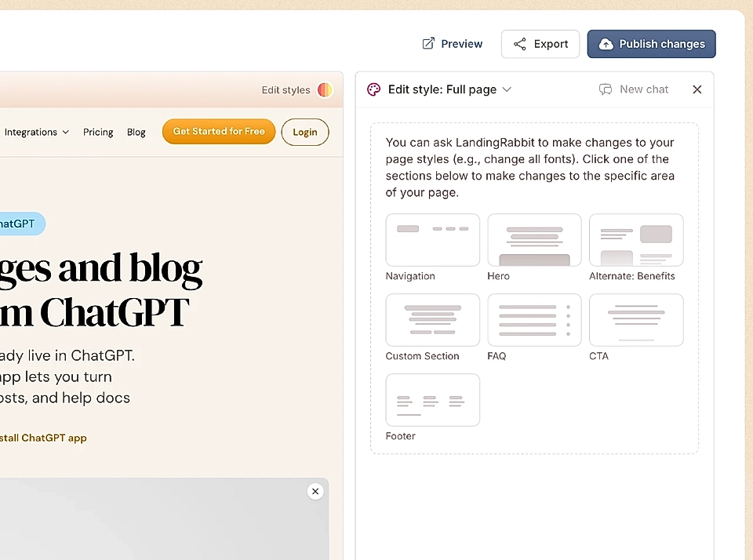Click the Alternate: Benefits label text

coord(632,276)
